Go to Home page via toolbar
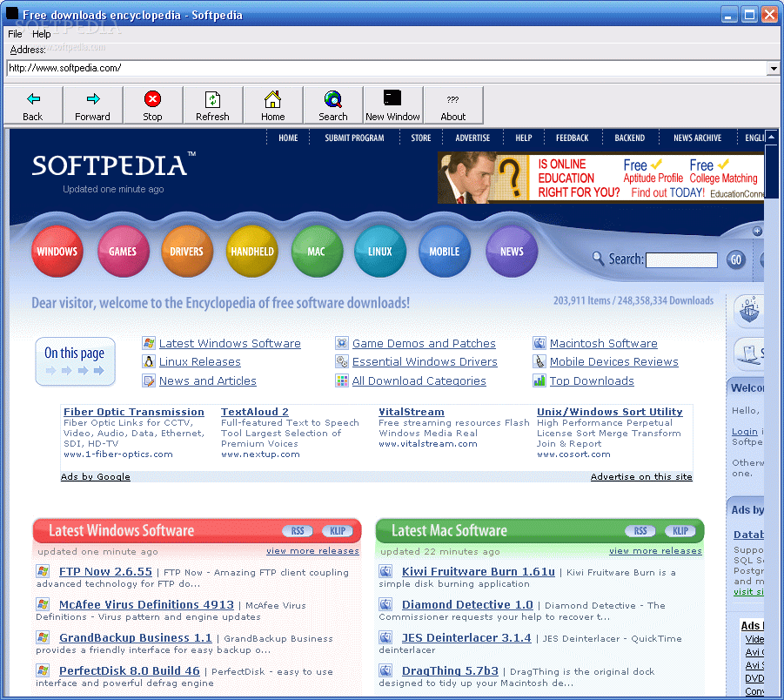Viewport: 784px width, 700px height. coord(273,105)
